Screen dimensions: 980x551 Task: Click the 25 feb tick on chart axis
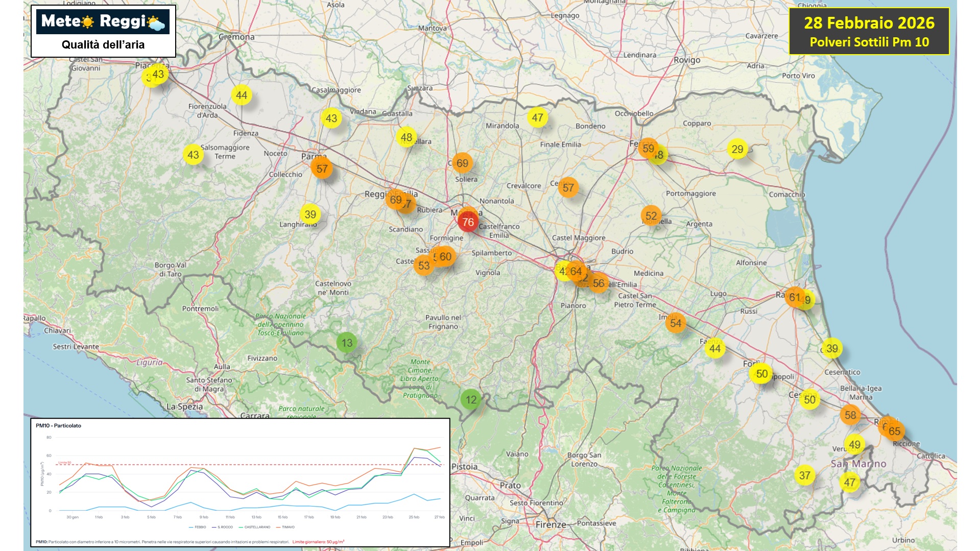(x=414, y=517)
